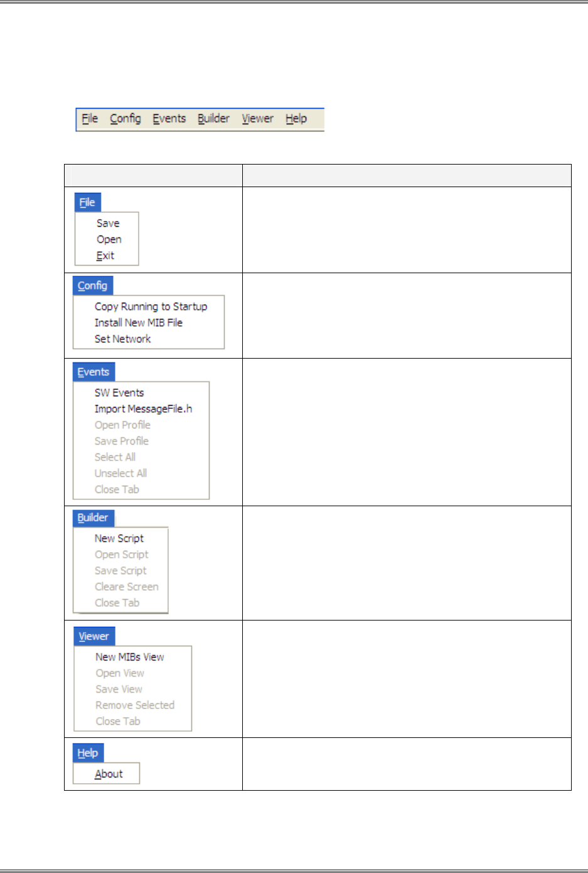Choose Install New MIB File

(139, 323)
